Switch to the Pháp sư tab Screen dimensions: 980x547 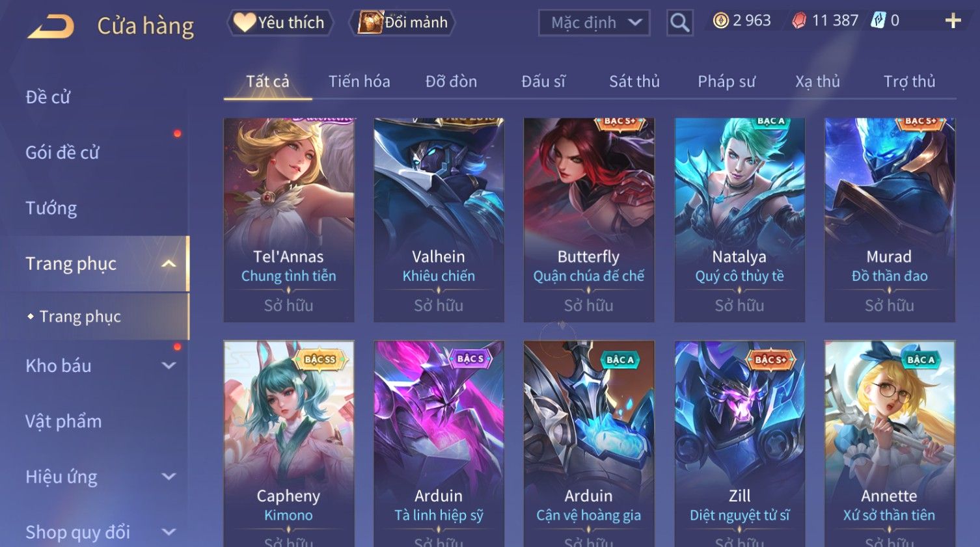click(726, 81)
